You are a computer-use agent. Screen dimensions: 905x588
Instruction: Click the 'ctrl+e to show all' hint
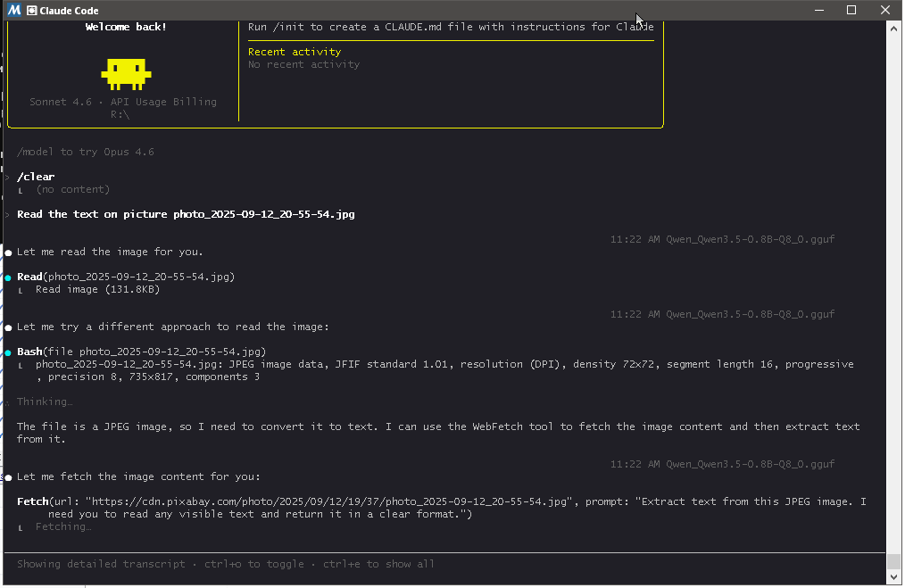tap(378, 564)
